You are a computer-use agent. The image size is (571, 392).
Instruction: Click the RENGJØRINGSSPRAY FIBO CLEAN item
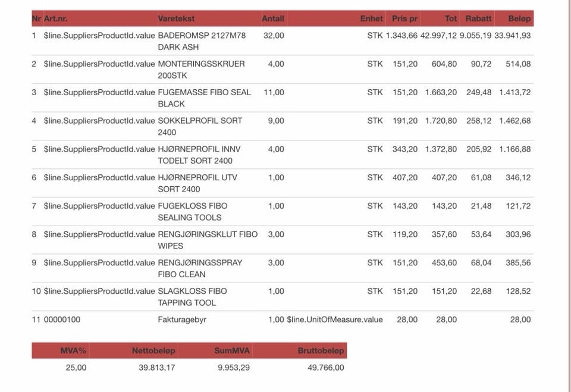pos(200,268)
